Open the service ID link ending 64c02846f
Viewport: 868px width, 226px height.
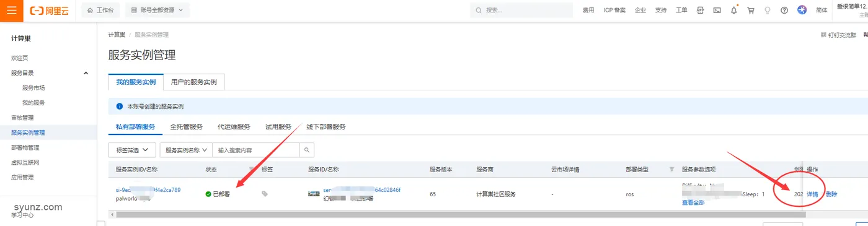pos(362,190)
